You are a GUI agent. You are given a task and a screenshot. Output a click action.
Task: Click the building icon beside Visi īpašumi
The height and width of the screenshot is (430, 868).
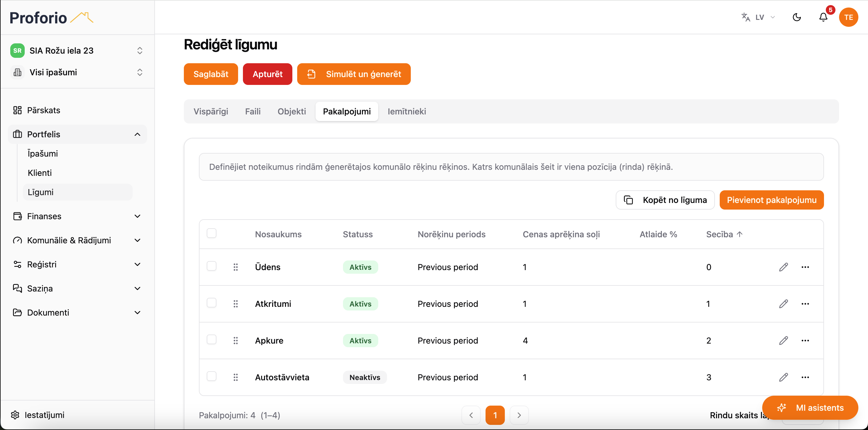tap(17, 72)
